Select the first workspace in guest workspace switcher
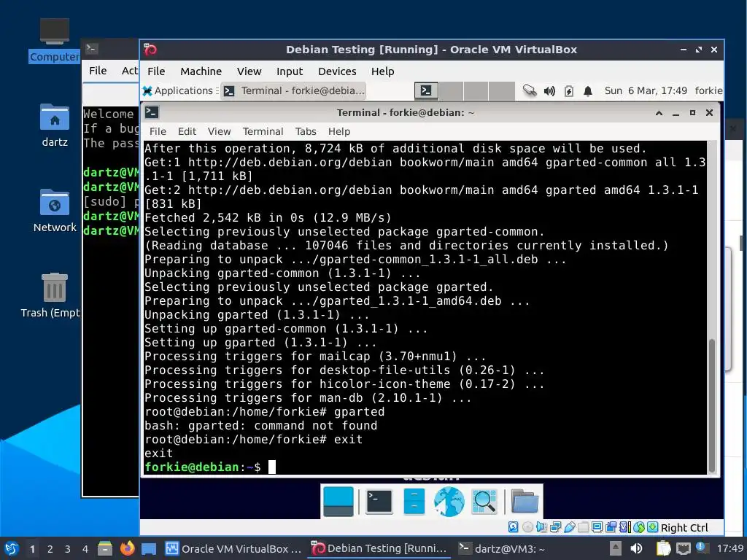 pos(426,90)
